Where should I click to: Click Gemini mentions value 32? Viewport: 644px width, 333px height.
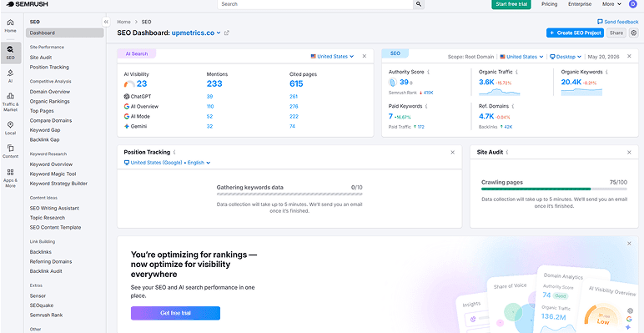point(209,126)
